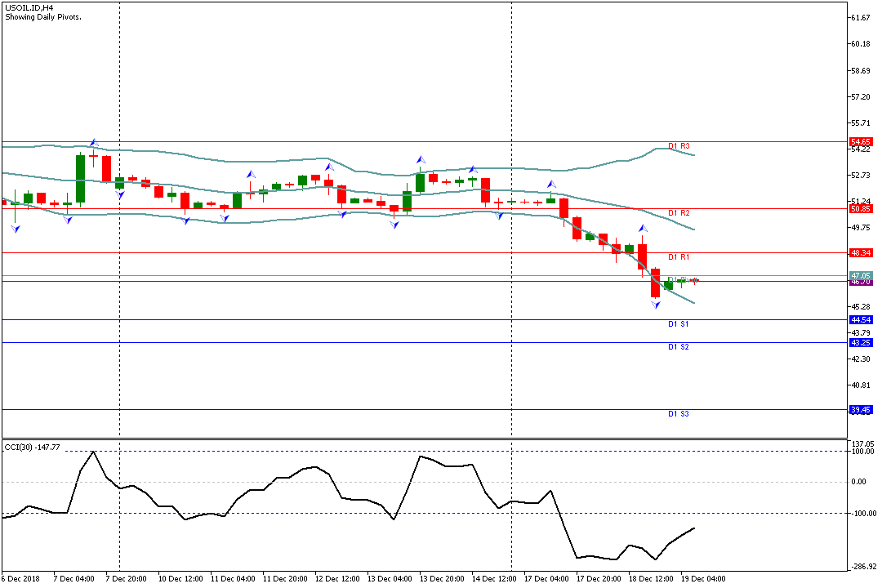Select the D1 S3 pivot label
Image resolution: width=882 pixels, height=588 pixels.
[679, 413]
